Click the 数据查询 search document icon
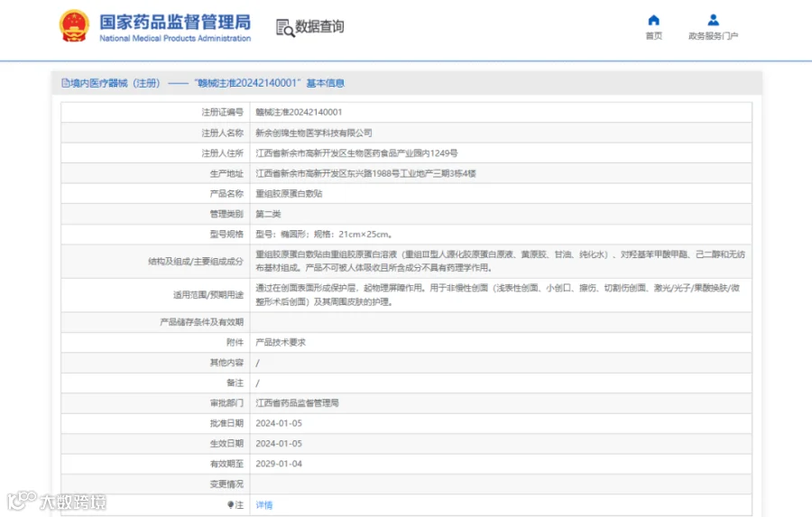 tap(285, 28)
